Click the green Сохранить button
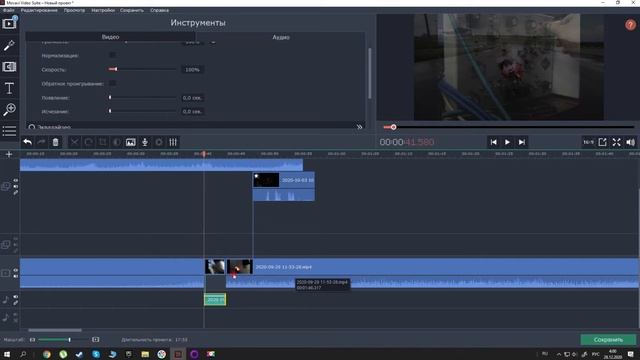 608,340
